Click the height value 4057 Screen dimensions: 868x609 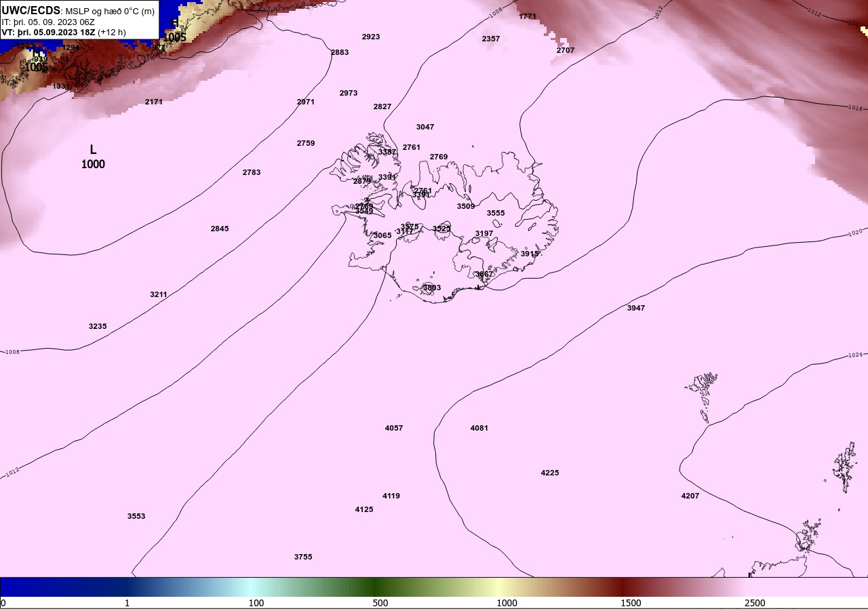pyautogui.click(x=394, y=428)
